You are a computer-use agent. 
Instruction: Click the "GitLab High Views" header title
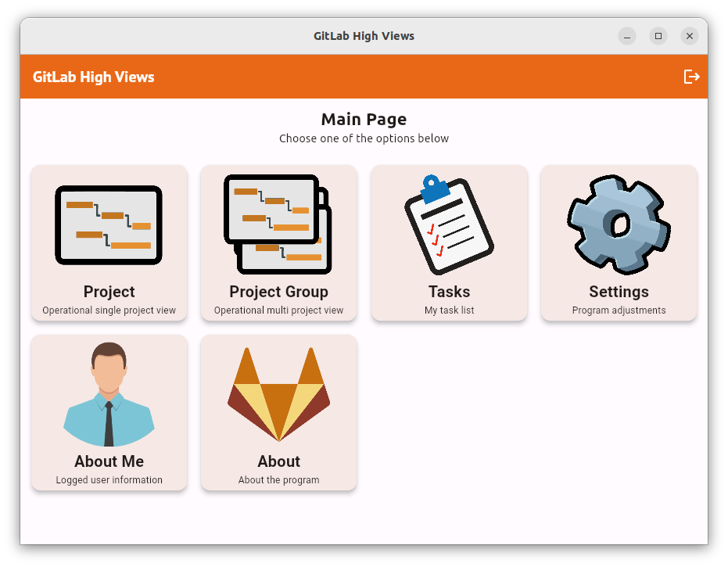[x=93, y=77]
